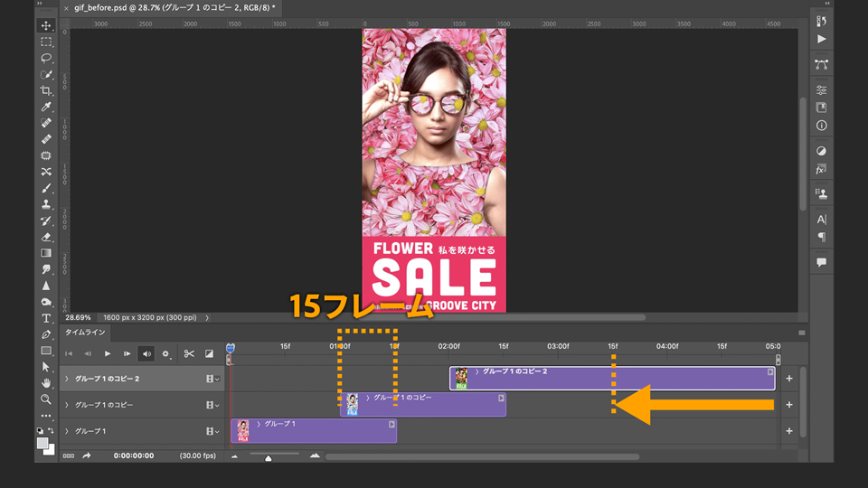Screen dimensions: 868x488
Task: Open the Comments panel icon
Action: [x=822, y=262]
